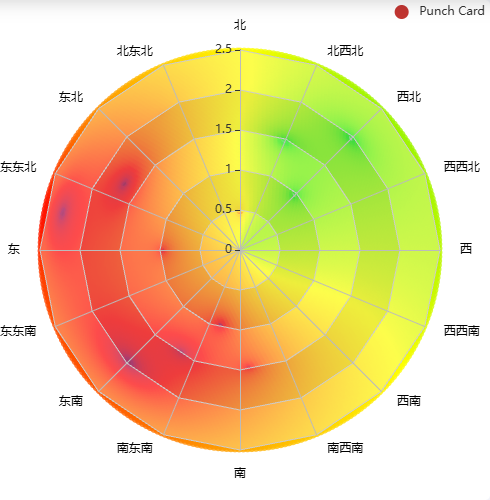Click the 东东南 direction label

click(x=18, y=331)
